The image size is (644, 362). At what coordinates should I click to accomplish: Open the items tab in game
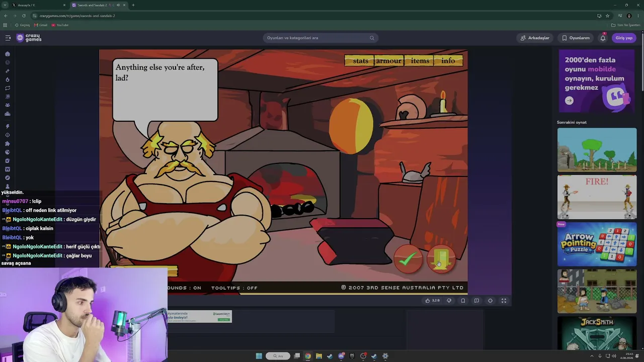pyautogui.click(x=420, y=61)
